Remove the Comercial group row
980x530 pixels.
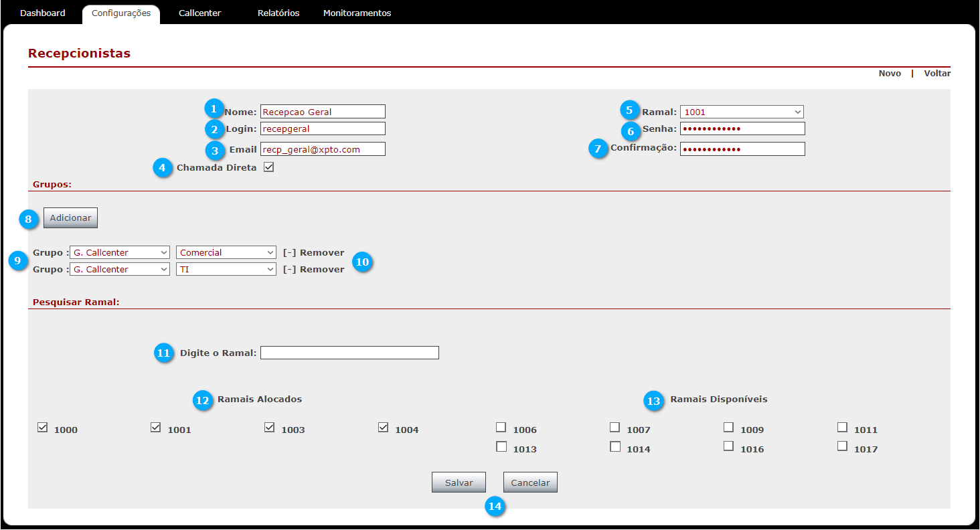click(313, 253)
